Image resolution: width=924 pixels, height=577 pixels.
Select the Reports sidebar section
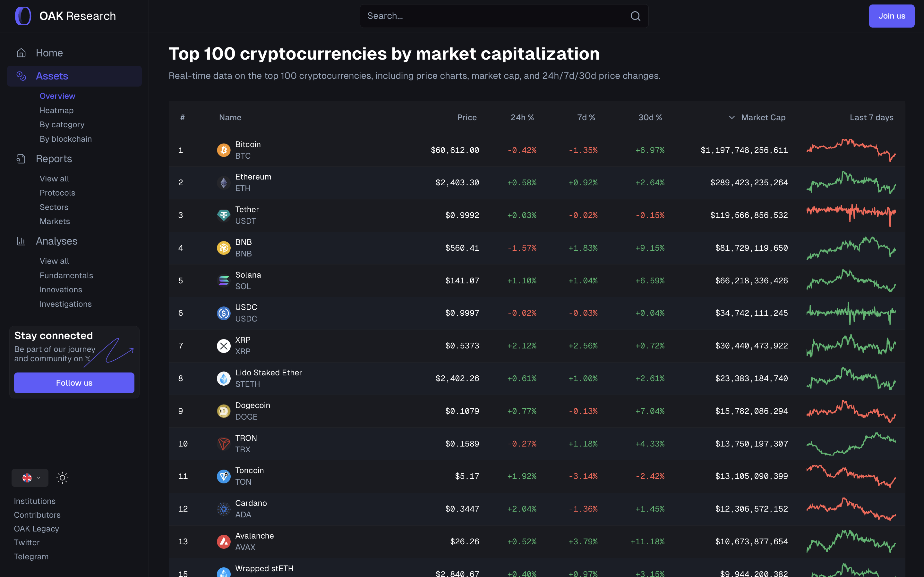tap(54, 159)
